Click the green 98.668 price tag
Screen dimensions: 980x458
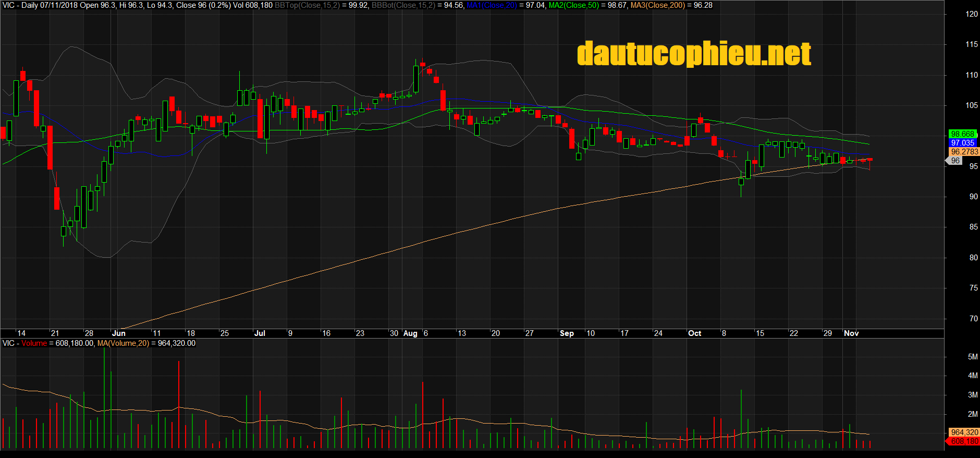pyautogui.click(x=962, y=134)
